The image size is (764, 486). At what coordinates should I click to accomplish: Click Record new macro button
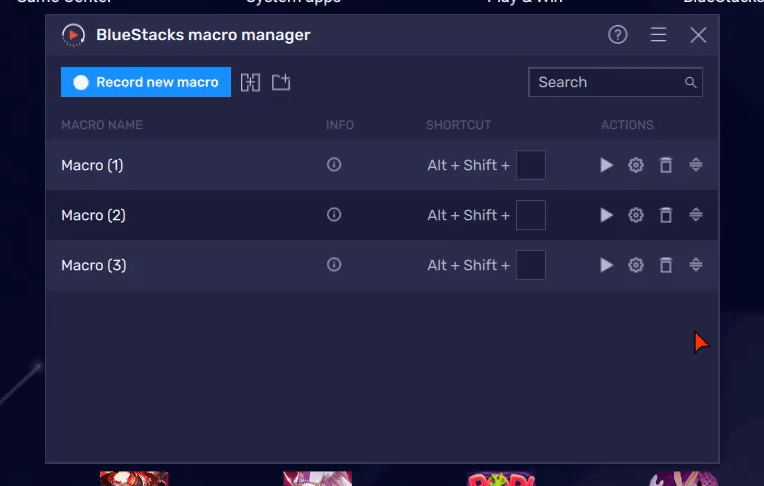146,82
